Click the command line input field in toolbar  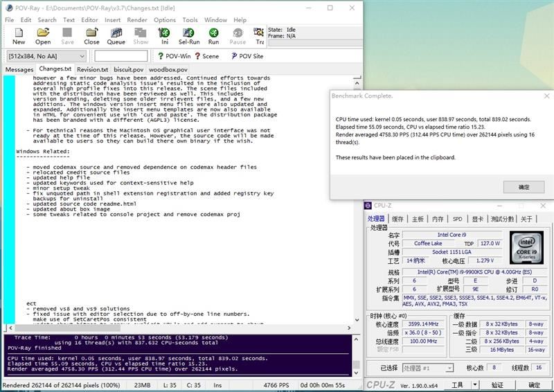click(x=120, y=56)
